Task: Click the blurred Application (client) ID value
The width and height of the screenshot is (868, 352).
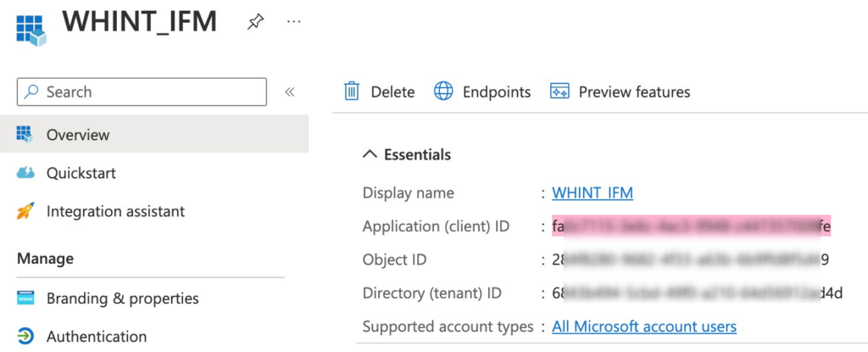Action: pos(692,226)
